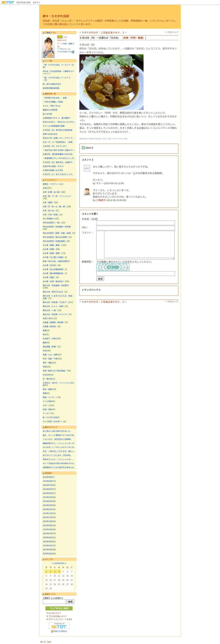Click bottom ブログトップ link

click(173, 301)
